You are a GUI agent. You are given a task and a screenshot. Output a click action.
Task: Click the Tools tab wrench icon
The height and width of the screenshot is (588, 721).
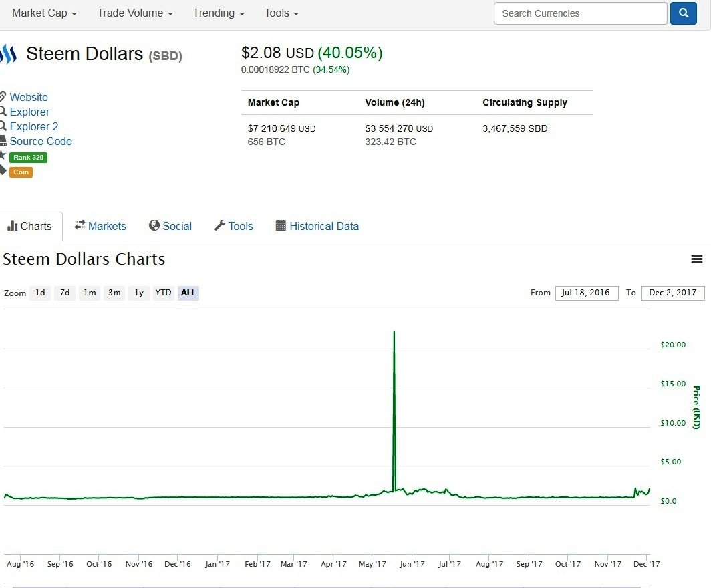[220, 225]
